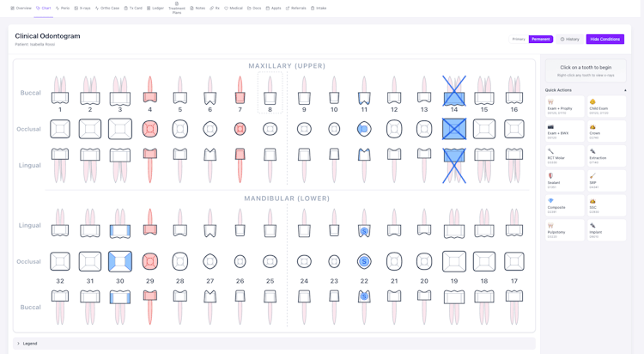Apply the Crown quick action
This screenshot has height=354, width=644.
tap(606, 131)
